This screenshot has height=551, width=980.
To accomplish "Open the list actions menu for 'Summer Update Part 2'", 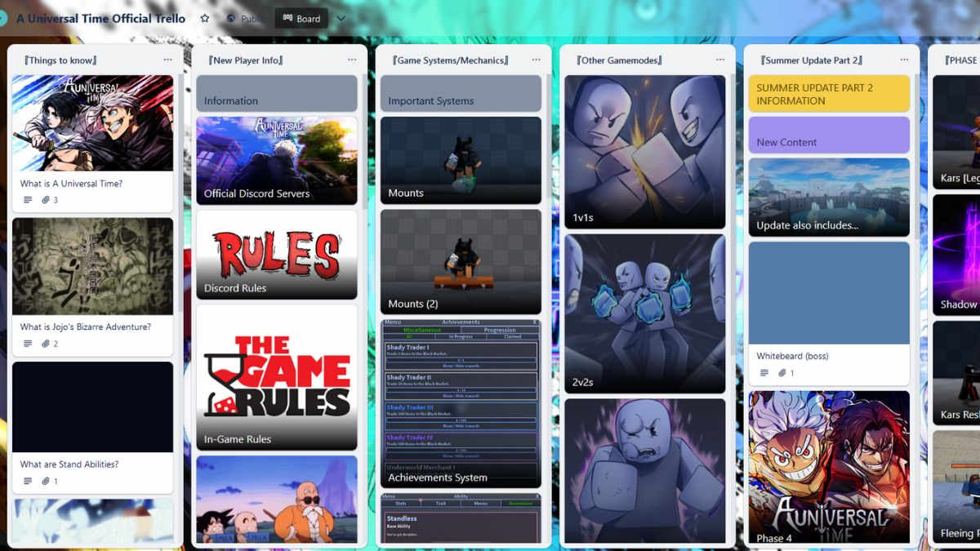I will [903, 59].
